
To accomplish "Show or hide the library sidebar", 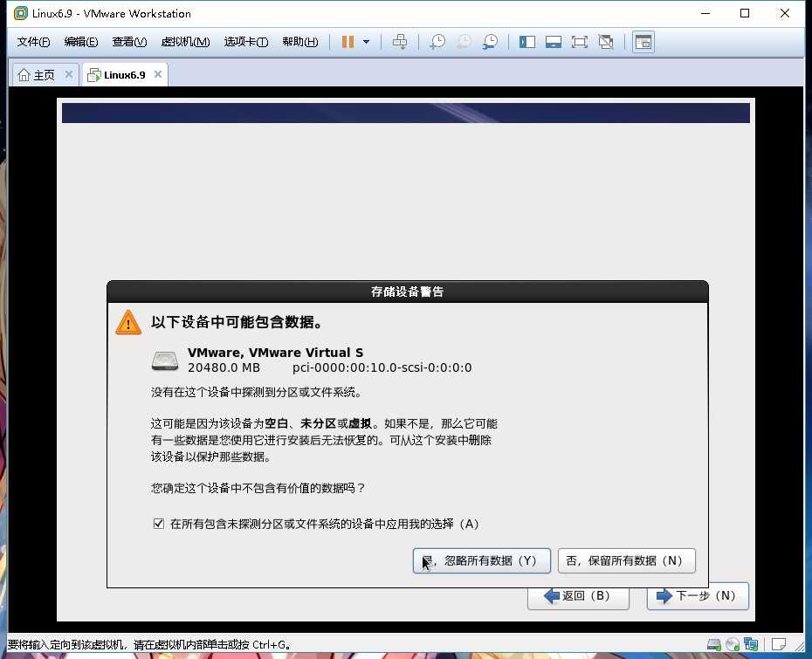I will click(x=527, y=42).
